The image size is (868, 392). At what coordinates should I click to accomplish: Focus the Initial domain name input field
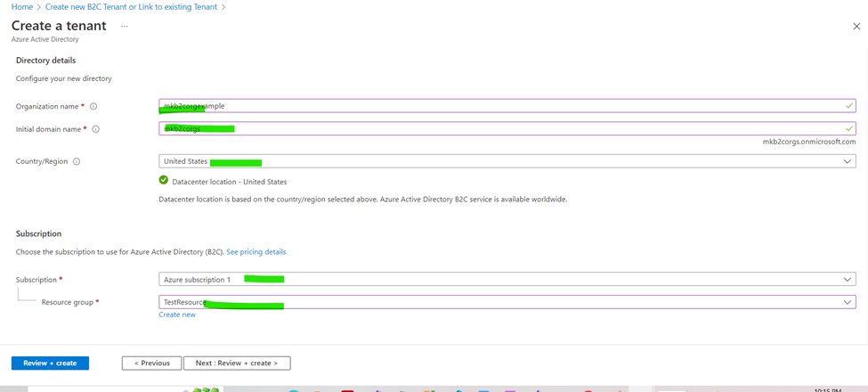coord(507,128)
